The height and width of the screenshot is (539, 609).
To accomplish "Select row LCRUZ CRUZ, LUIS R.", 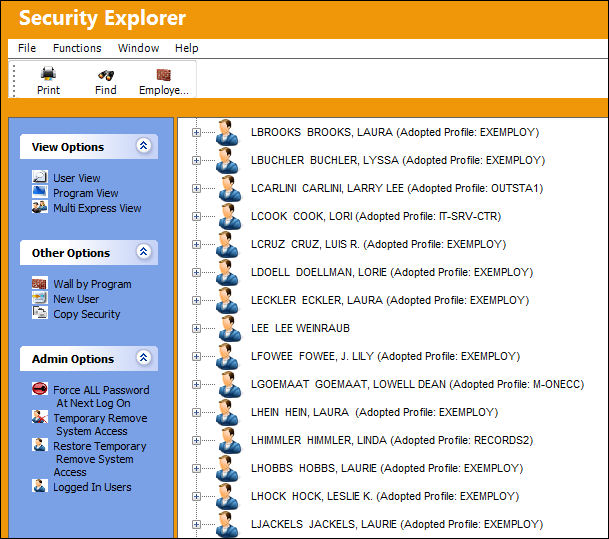I will (378, 244).
